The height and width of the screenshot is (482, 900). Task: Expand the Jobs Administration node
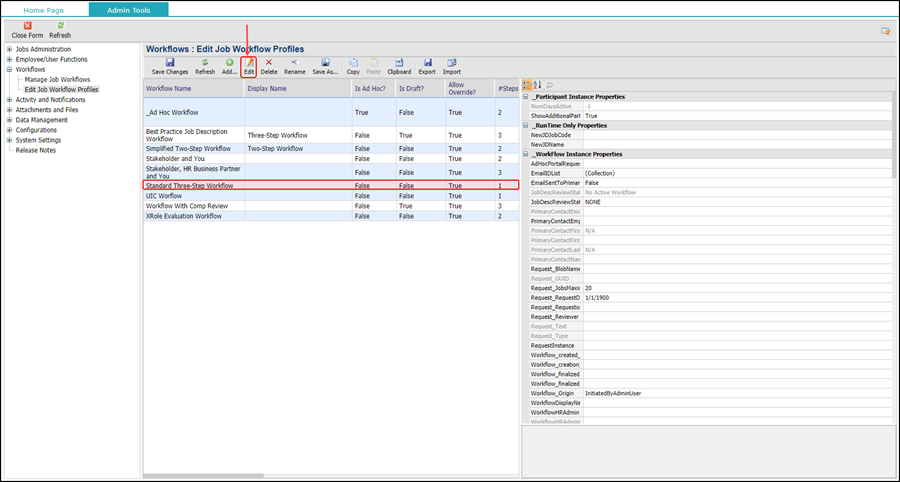pyautogui.click(x=9, y=49)
